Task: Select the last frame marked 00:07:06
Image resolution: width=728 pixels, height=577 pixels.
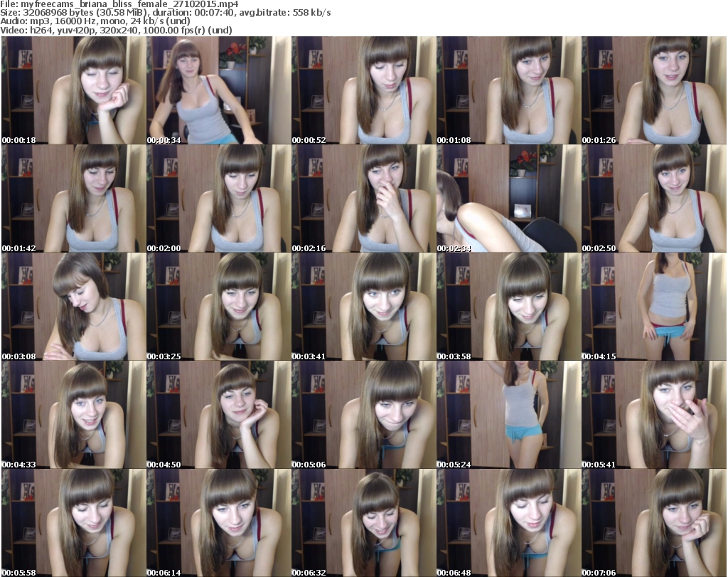Action: pos(654,523)
